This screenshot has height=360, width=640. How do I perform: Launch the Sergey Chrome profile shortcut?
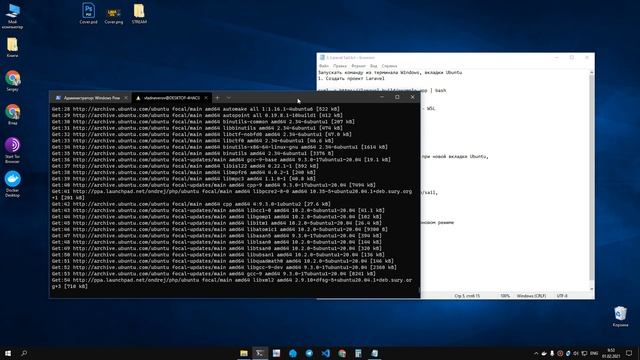click(12, 81)
